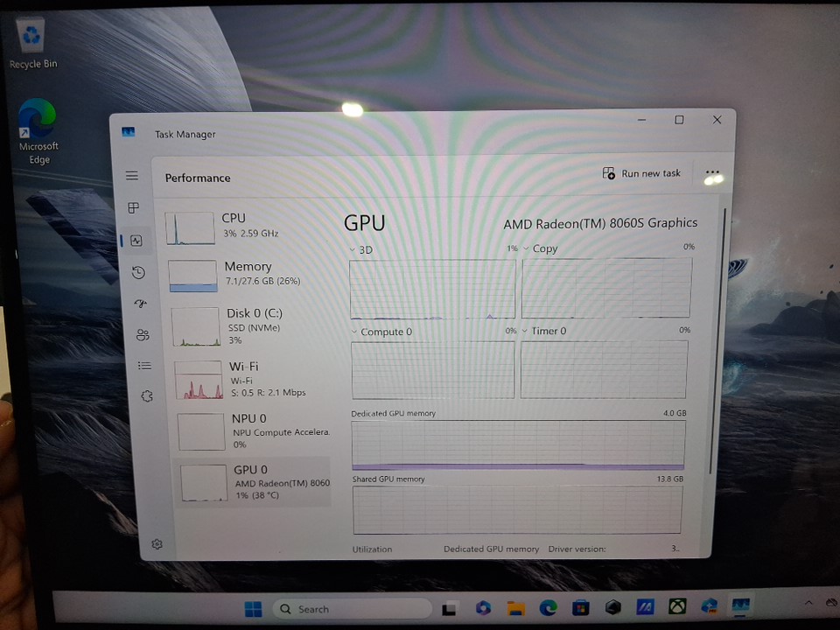Open the Copy engine graph dropdown
This screenshot has width=840, height=630.
coord(525,249)
